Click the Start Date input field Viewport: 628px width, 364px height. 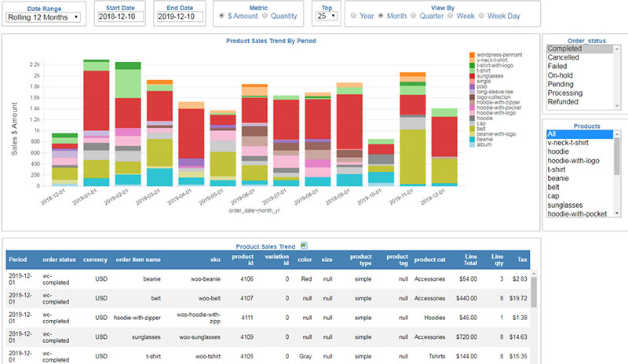pos(122,16)
